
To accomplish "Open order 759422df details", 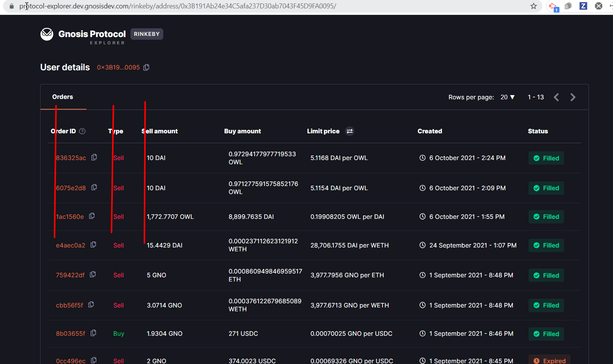I will point(70,275).
